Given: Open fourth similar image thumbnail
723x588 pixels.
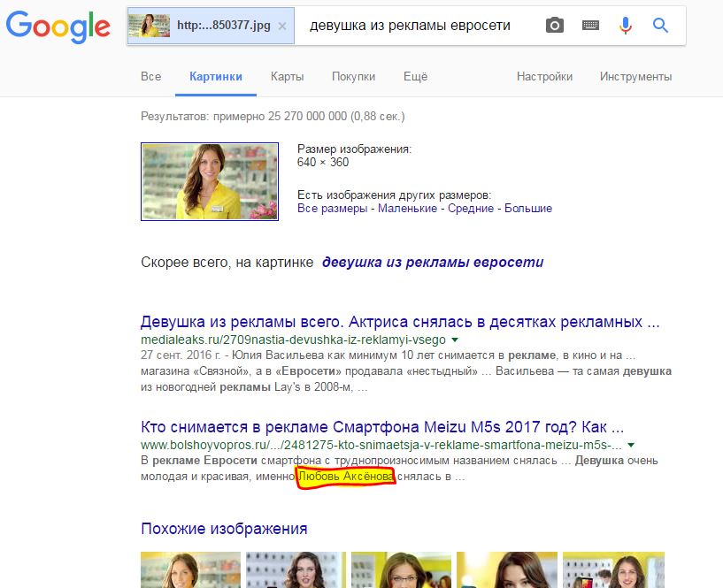Looking at the screenshot, I should click(507, 569).
